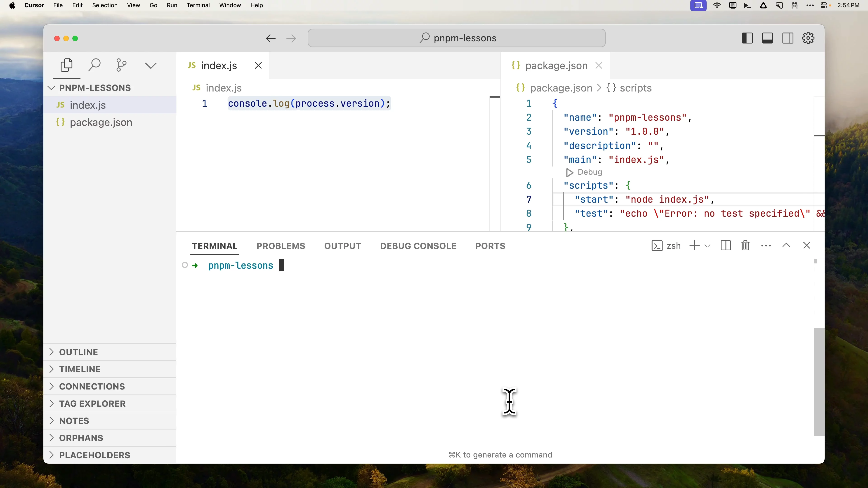Open the launch profile dropdown next to plus
The image size is (868, 488).
coord(708,246)
